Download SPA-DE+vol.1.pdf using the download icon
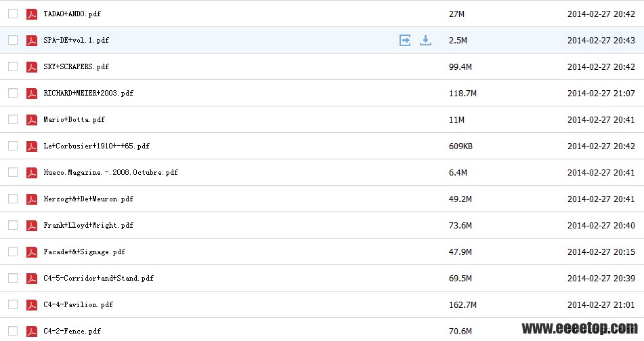Image resolution: width=644 pixels, height=341 pixels. 425,40
